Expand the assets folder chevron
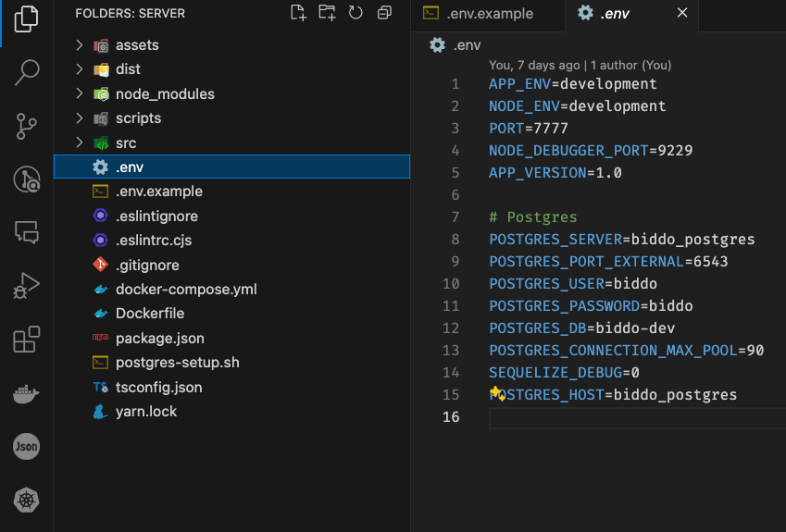The width and height of the screenshot is (786, 532). tap(80, 45)
